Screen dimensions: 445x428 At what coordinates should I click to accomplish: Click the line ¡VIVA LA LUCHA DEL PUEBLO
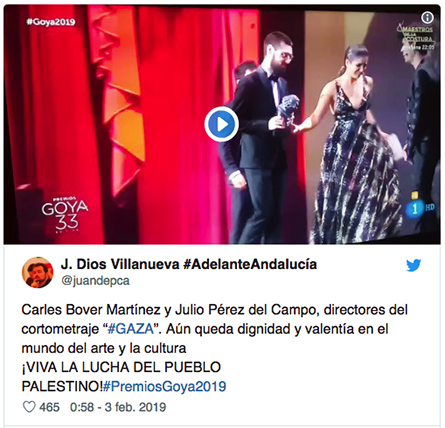121,367
